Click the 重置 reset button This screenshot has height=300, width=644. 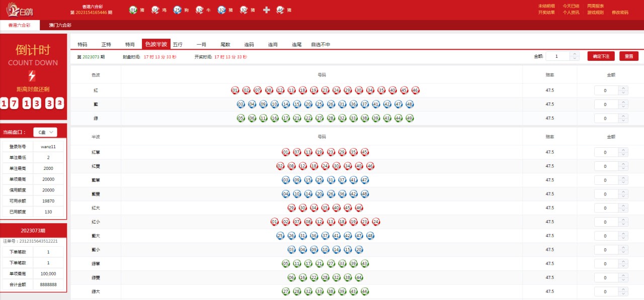pos(629,56)
